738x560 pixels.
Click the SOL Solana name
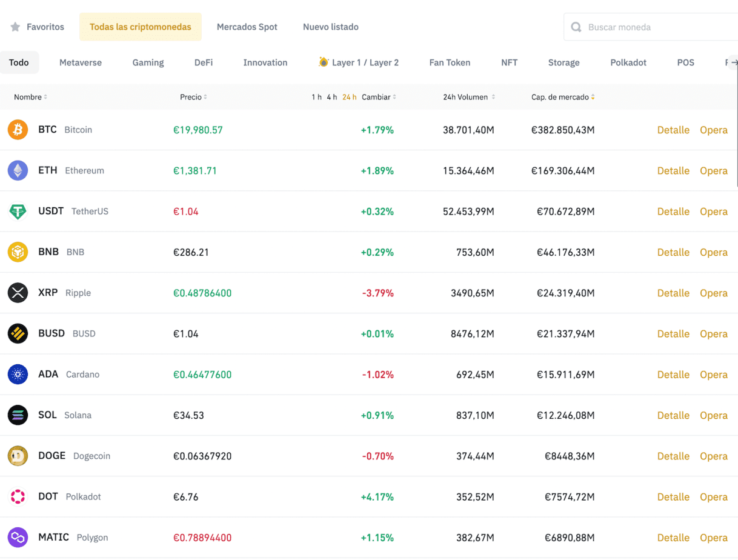(x=65, y=415)
